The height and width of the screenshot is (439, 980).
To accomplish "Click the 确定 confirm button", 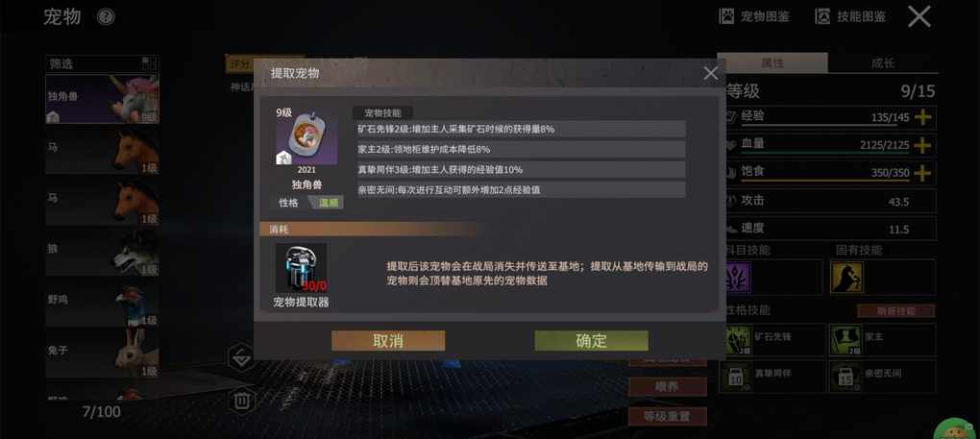I will point(591,341).
